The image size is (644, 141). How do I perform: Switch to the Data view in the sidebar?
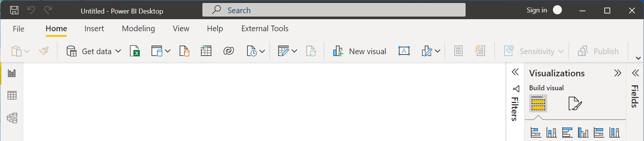tap(12, 96)
